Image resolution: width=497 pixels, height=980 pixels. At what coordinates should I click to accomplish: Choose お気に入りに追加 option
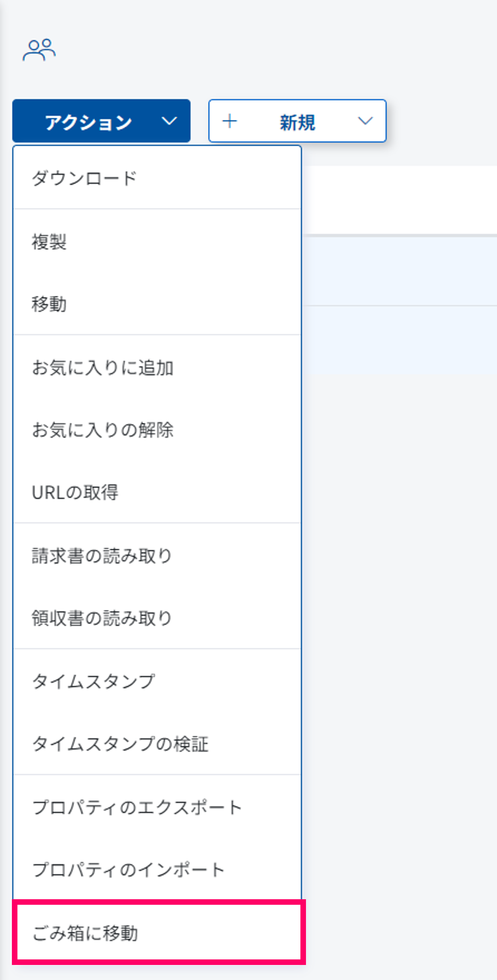tap(103, 367)
